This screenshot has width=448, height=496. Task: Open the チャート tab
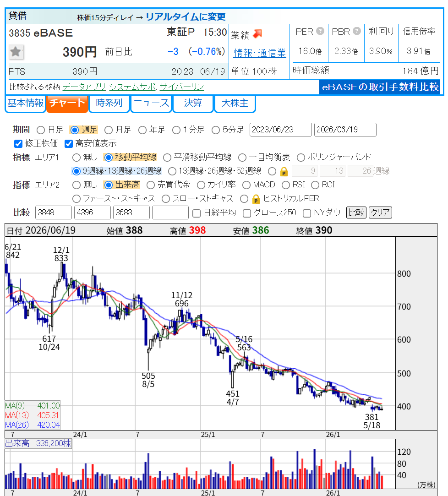[x=67, y=103]
